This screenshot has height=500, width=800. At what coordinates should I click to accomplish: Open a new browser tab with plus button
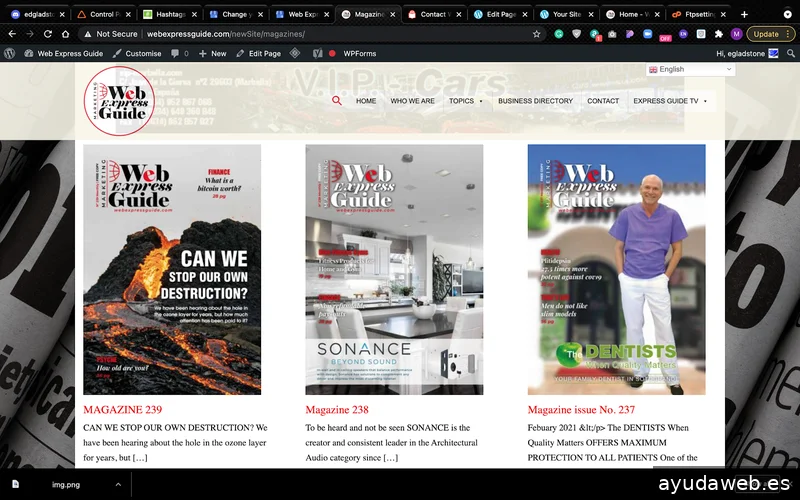tap(744, 15)
